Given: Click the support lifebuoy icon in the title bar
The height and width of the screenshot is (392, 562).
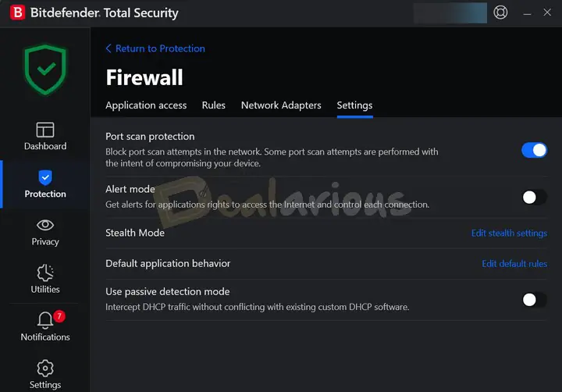Looking at the screenshot, I should [501, 12].
